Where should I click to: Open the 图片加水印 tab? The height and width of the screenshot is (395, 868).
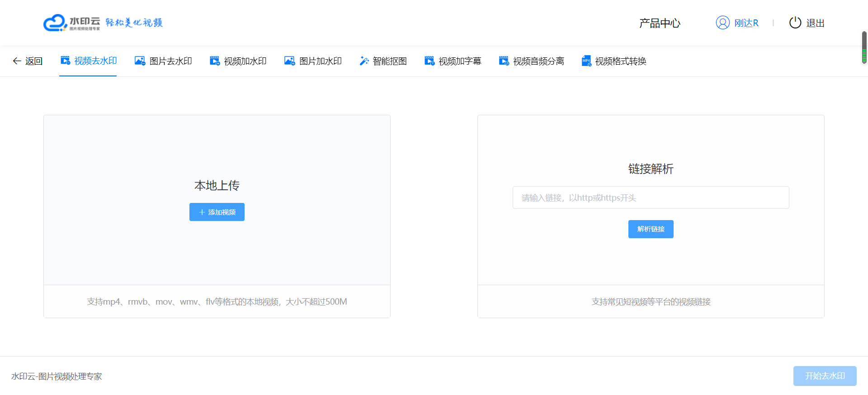tap(313, 61)
